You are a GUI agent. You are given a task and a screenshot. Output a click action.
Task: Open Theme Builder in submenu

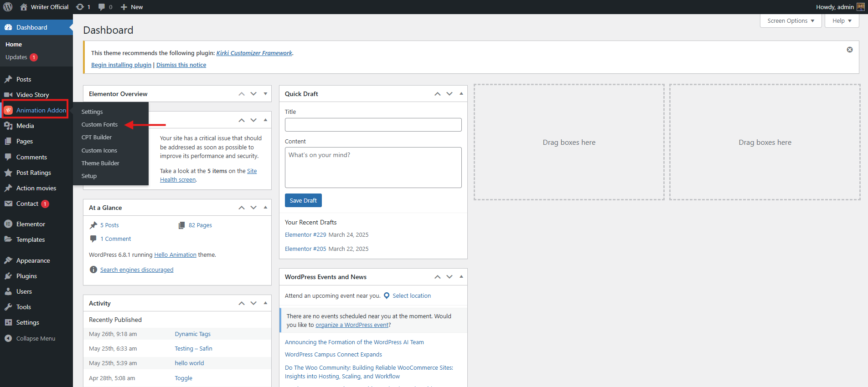pos(100,163)
